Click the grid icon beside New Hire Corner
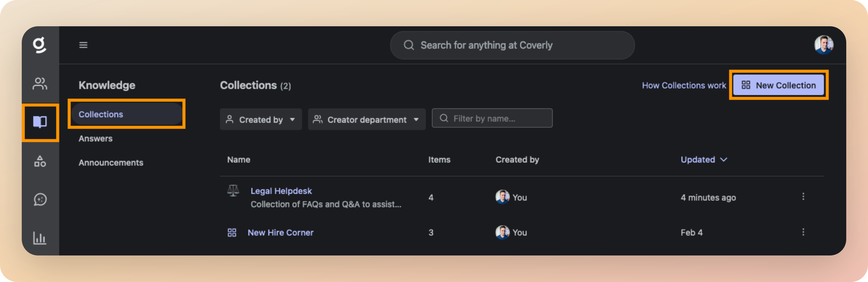Image resolution: width=868 pixels, height=282 pixels. [232, 232]
